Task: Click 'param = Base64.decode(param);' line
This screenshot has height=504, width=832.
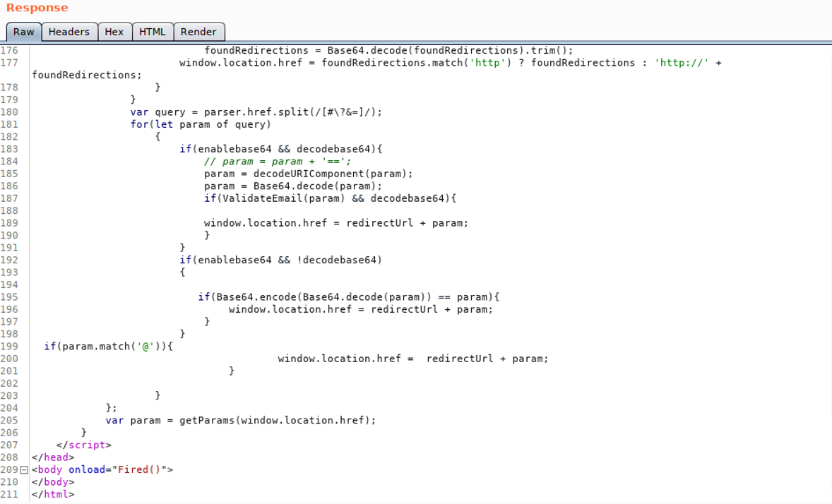Action: [x=293, y=186]
